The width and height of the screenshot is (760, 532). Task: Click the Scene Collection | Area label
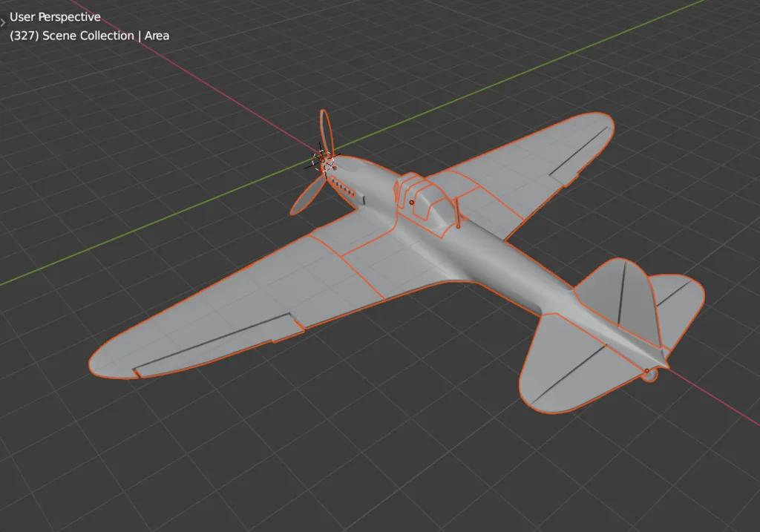[89, 36]
